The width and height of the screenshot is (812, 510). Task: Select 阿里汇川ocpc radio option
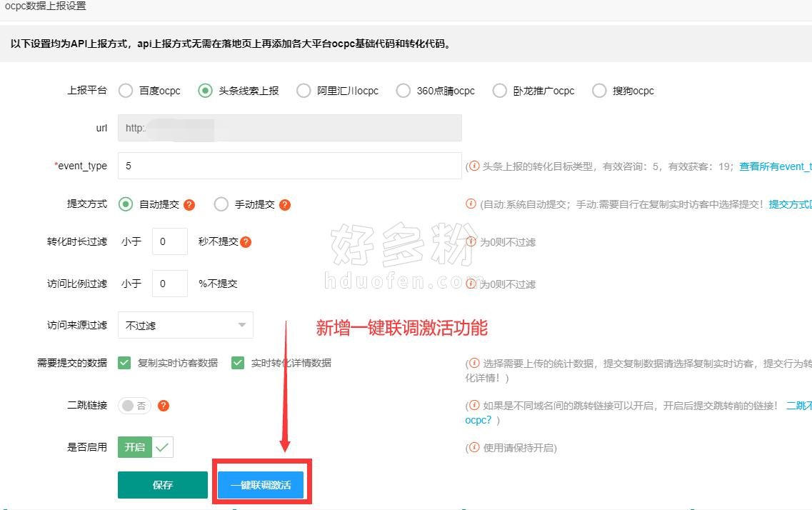304,91
